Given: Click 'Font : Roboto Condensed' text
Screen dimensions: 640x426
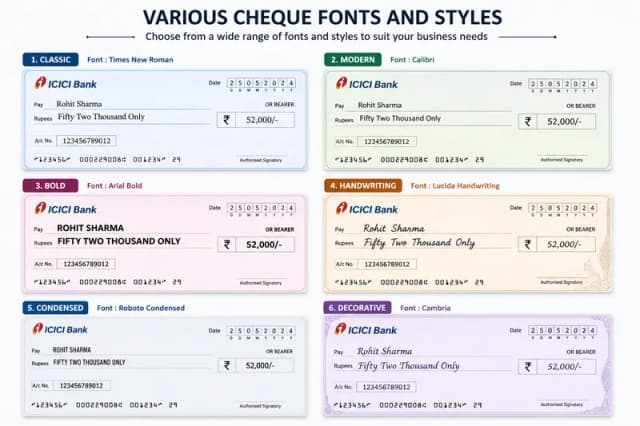Looking at the screenshot, I should click(x=141, y=308).
